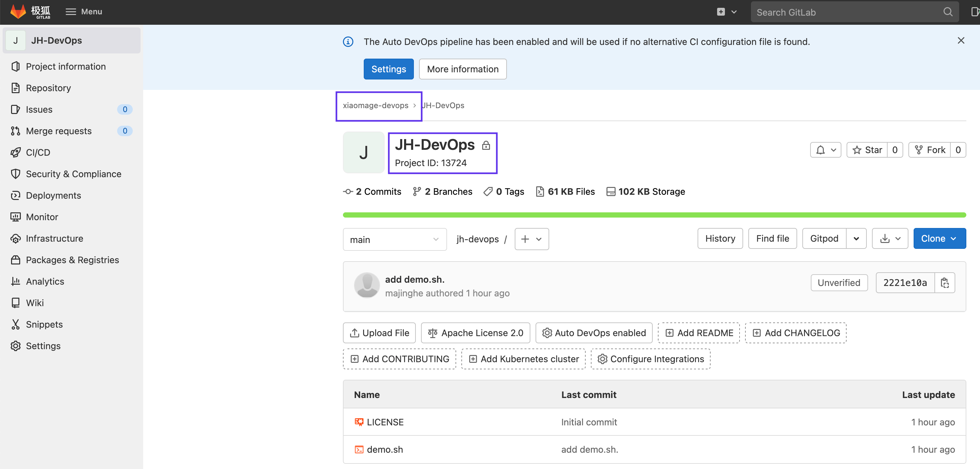
Task: Star the JH-DevOps project
Action: (867, 150)
